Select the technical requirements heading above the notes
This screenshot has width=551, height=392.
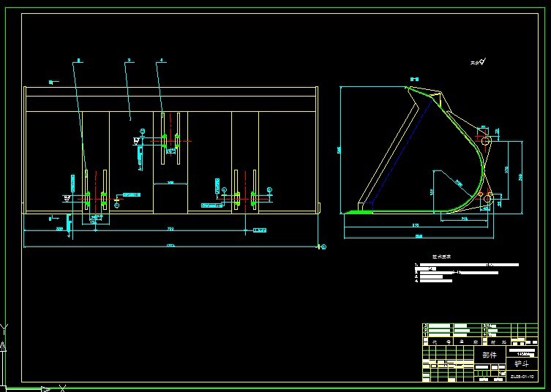coord(441,257)
